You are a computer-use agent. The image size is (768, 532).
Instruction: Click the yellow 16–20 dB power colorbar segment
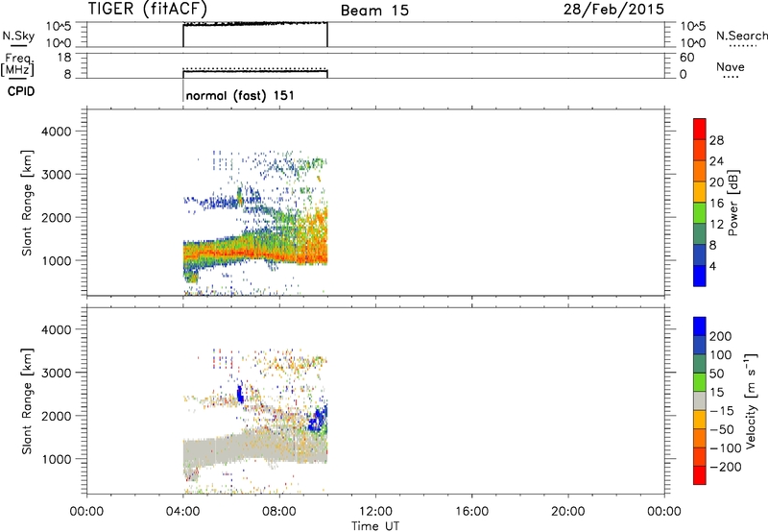point(700,191)
